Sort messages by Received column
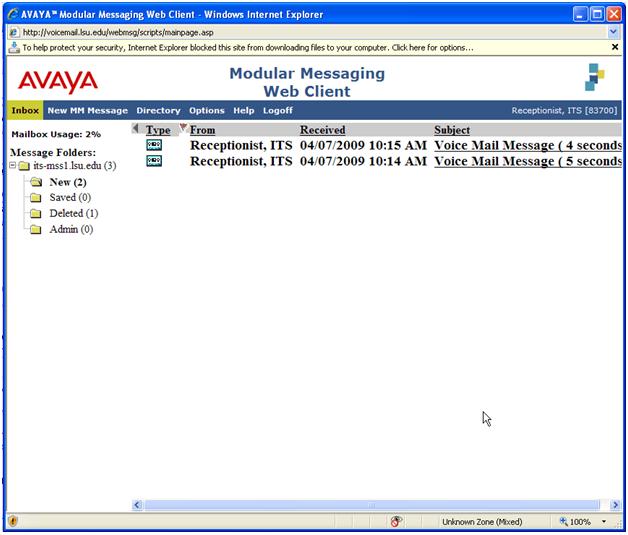 point(322,130)
